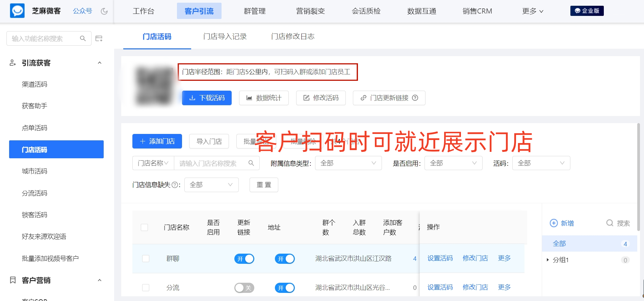Screen dimensions: 644x301
Task: Open the 更多 dropdown in top navigation
Action: [533, 11]
